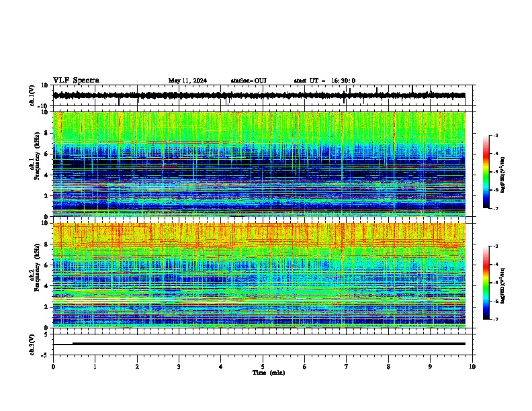Screen dimensions: 532x411
Task: Click the '10' tick on the Time axis
Action: (x=472, y=367)
